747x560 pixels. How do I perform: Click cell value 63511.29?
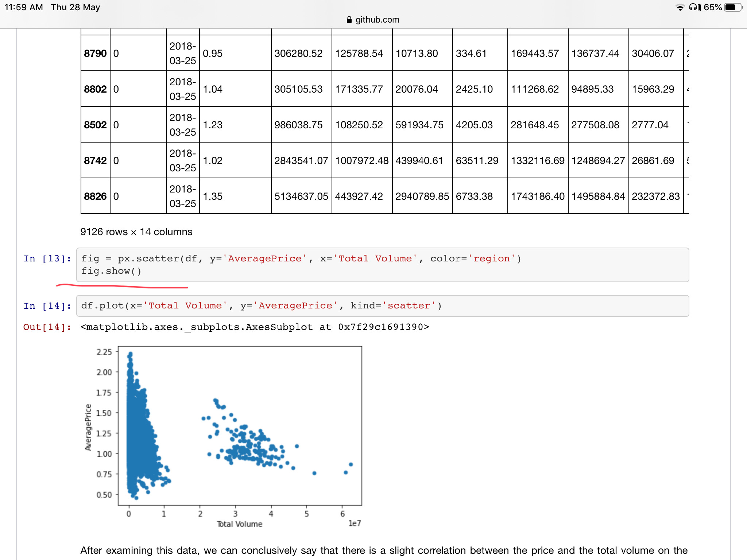click(x=477, y=160)
